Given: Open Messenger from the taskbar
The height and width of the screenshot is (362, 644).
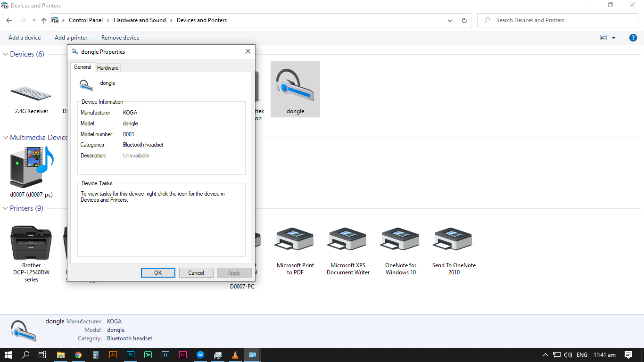Looking at the screenshot, I should coord(200,355).
